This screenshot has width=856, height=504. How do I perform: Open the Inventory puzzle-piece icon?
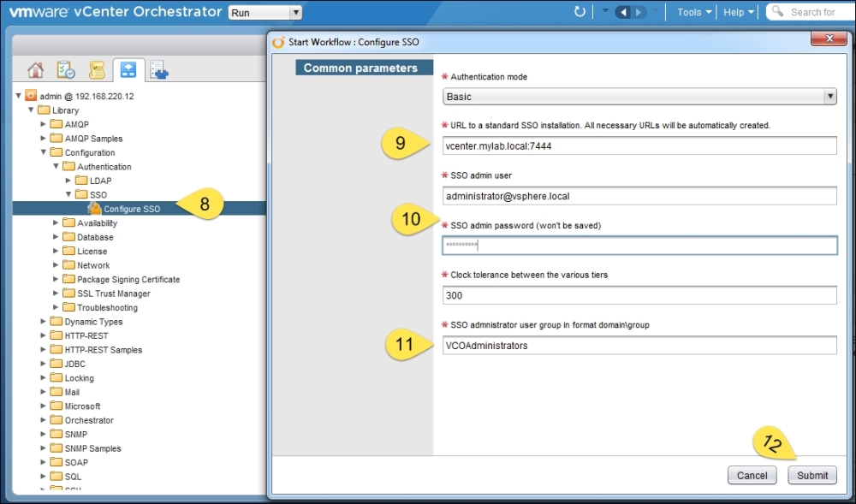158,70
